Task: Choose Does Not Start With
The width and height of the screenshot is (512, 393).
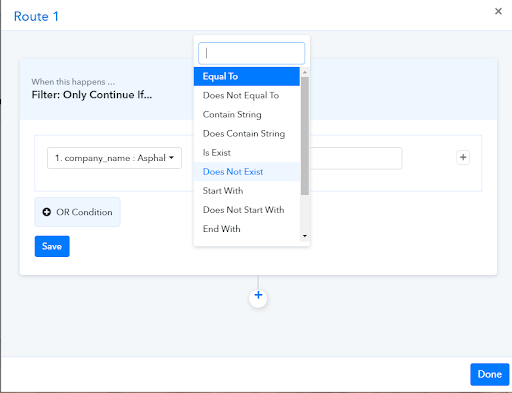Action: [247, 210]
